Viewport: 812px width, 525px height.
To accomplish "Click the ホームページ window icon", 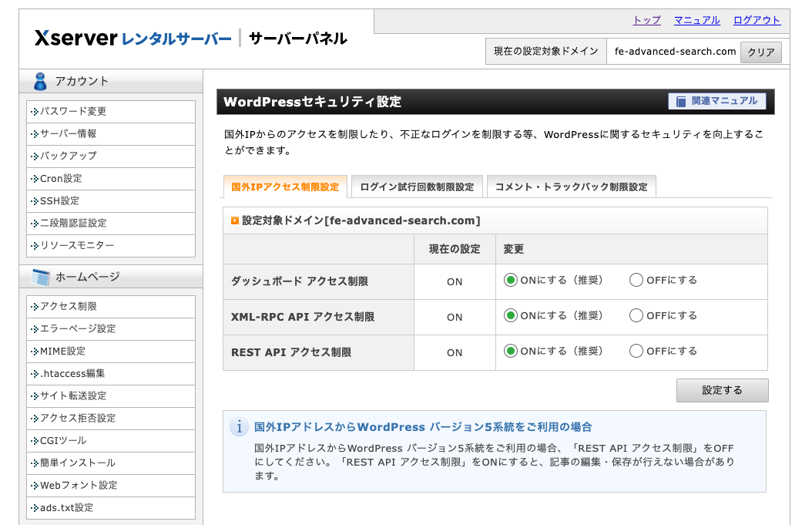I will [x=40, y=278].
